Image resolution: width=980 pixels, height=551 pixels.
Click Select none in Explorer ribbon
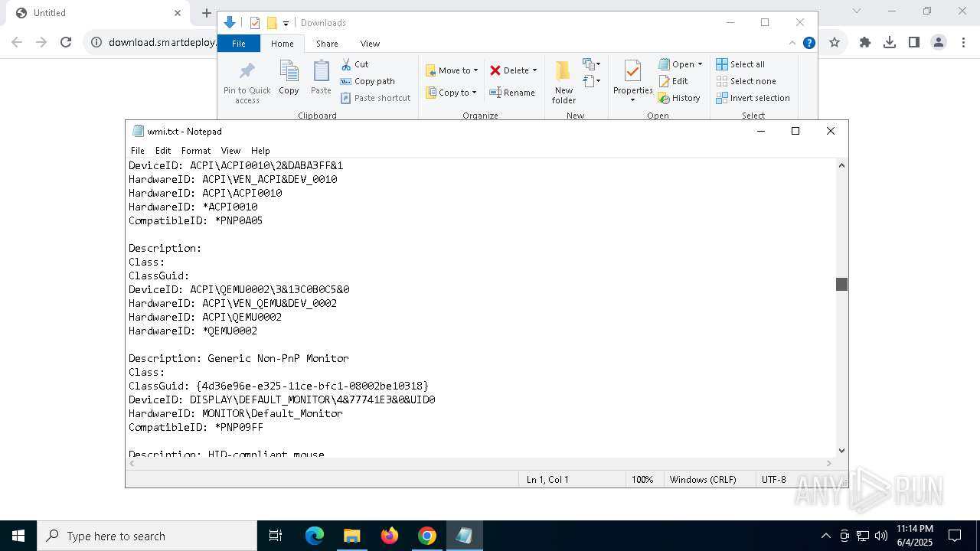coord(746,81)
